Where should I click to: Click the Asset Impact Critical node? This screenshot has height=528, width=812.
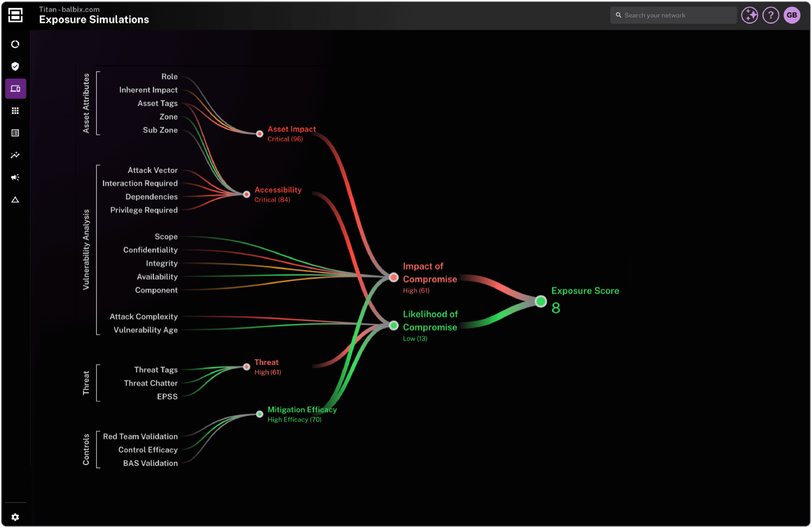[260, 134]
